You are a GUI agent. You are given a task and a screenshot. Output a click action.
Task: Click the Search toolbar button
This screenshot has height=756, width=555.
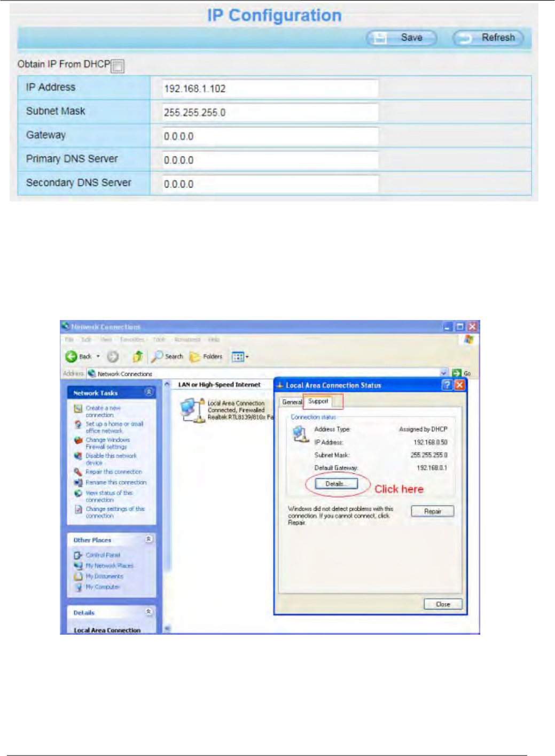pyautogui.click(x=167, y=356)
